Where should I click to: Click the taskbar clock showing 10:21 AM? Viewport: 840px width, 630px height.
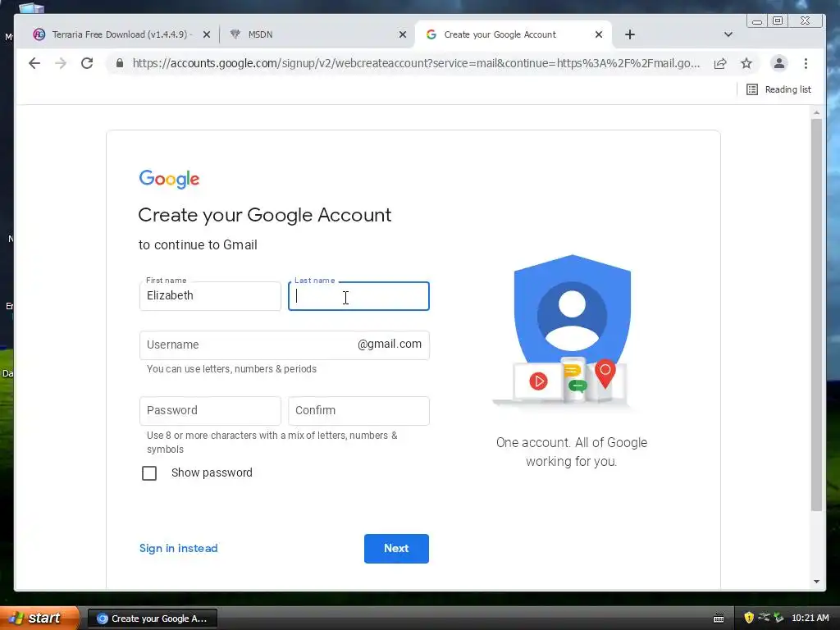810,619
